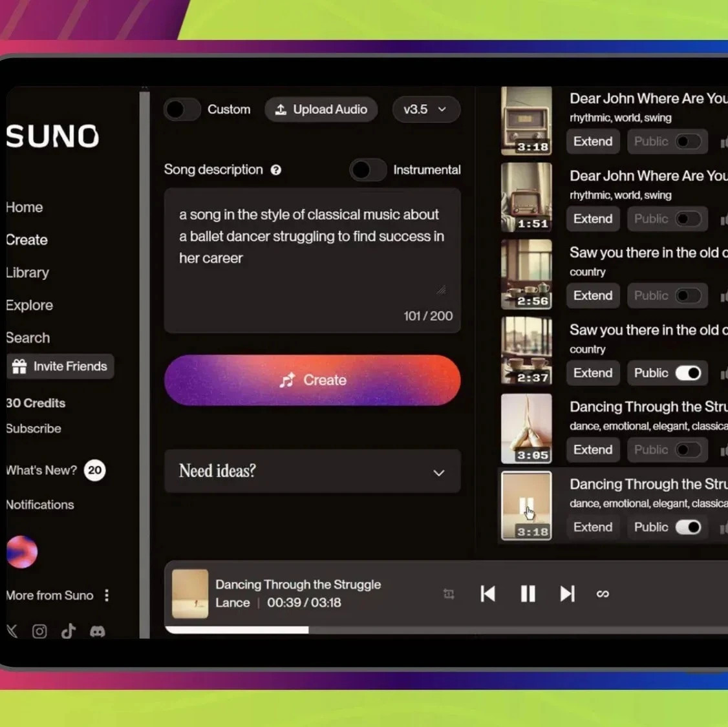
Task: Open Suno's Discord server
Action: click(98, 631)
